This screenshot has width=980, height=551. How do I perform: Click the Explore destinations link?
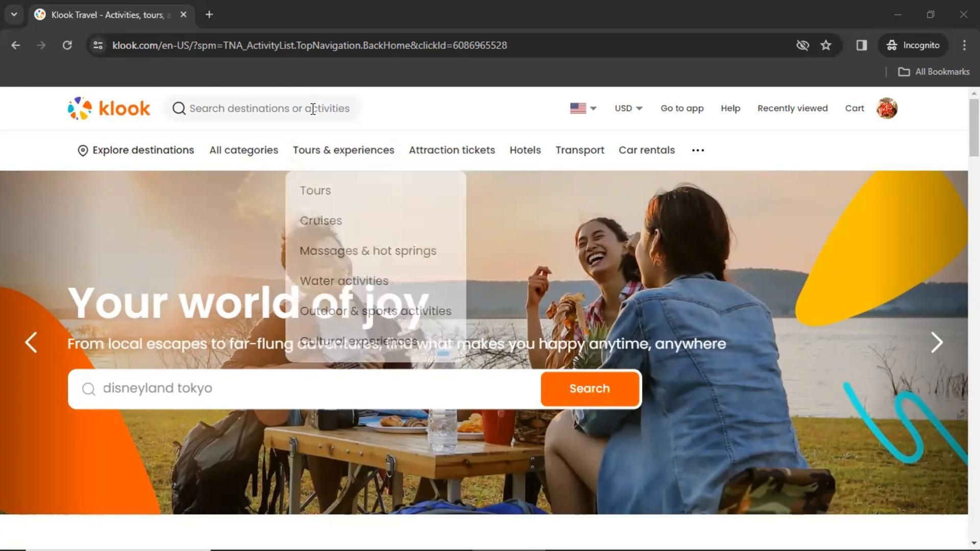[136, 150]
